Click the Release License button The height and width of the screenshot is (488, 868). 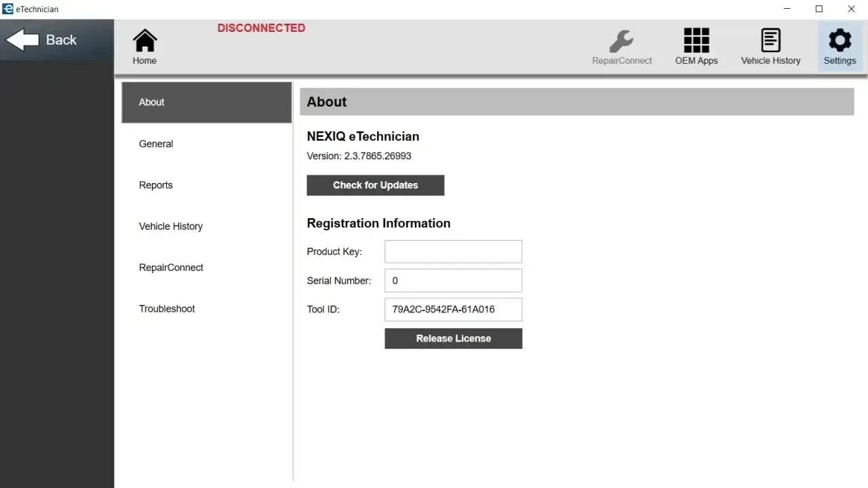(x=454, y=338)
